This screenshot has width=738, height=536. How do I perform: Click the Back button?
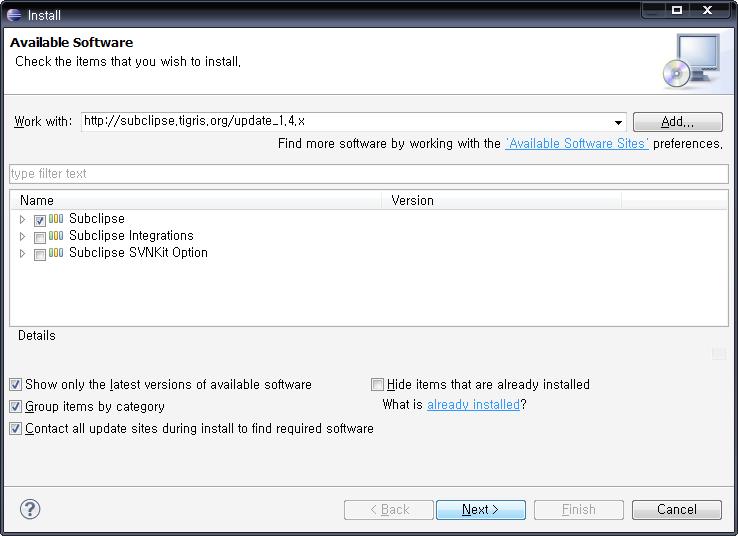click(x=389, y=510)
